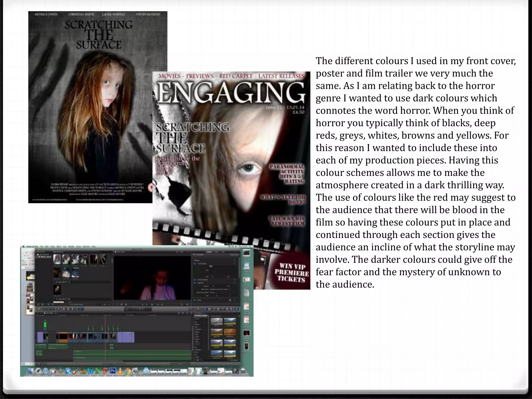This screenshot has height=399, width=532.
Task: Click the Scratching The Surface poster image
Action: (x=90, y=107)
